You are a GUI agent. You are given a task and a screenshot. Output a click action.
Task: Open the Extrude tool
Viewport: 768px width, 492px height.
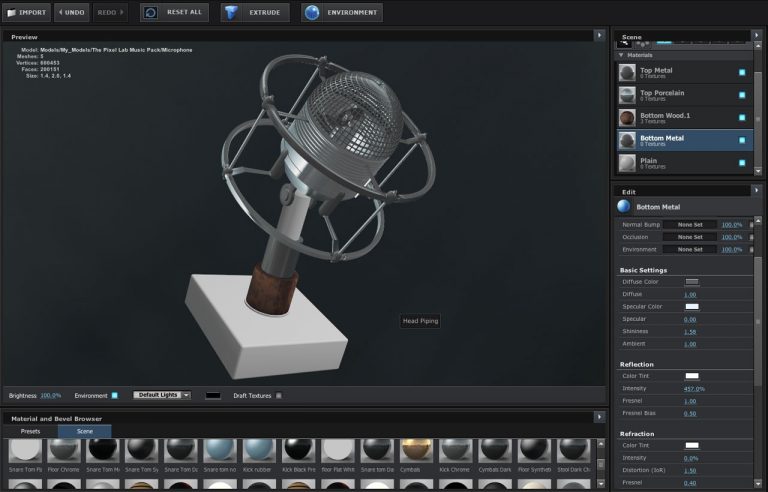coord(255,12)
